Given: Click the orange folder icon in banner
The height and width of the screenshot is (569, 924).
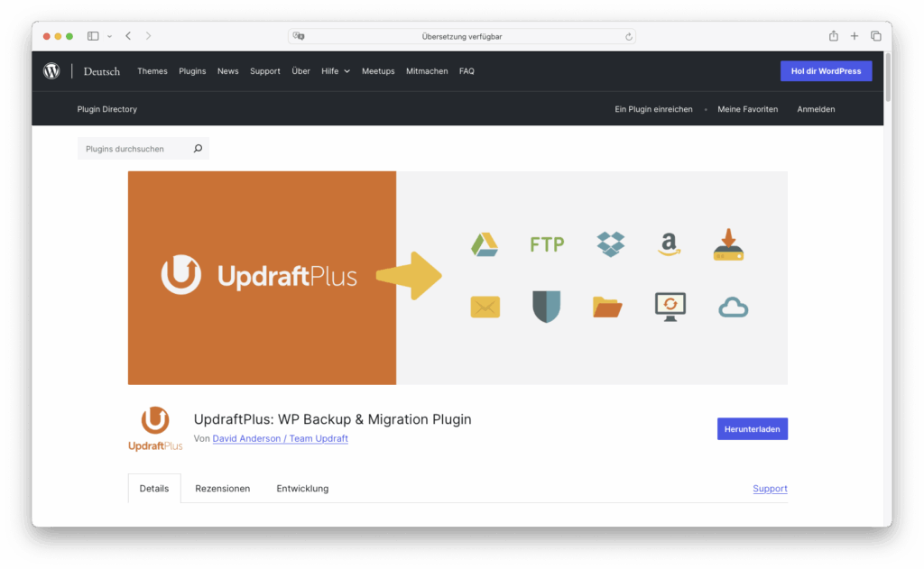Looking at the screenshot, I should pos(607,307).
